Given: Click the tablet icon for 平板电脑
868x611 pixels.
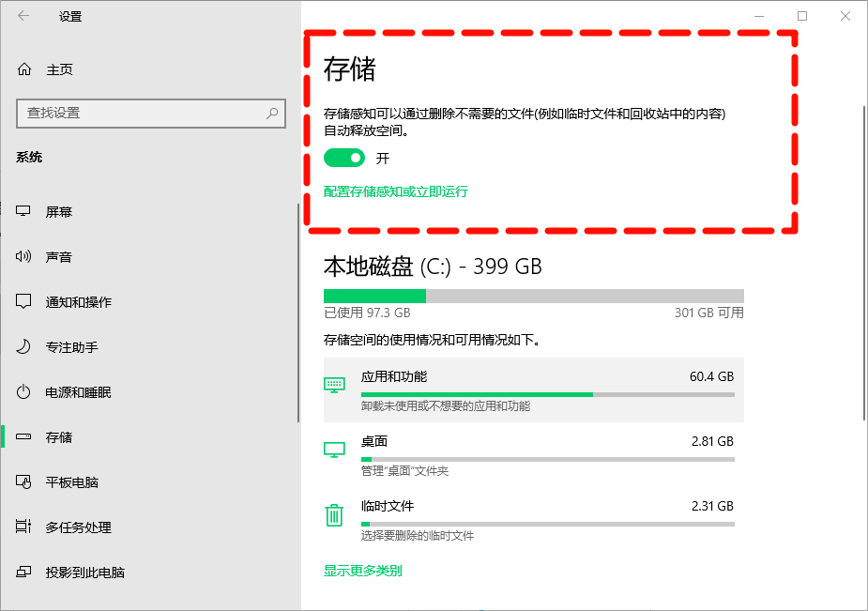Looking at the screenshot, I should click(x=23, y=482).
